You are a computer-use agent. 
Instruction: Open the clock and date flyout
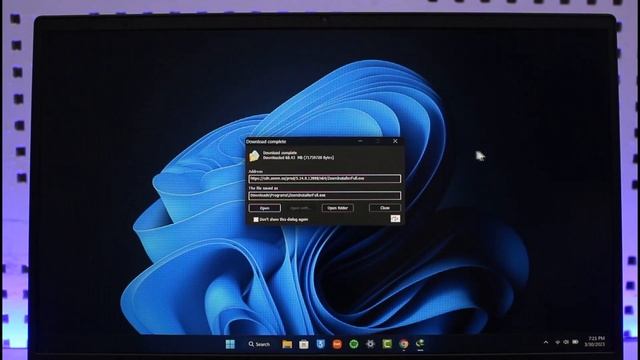tap(595, 342)
